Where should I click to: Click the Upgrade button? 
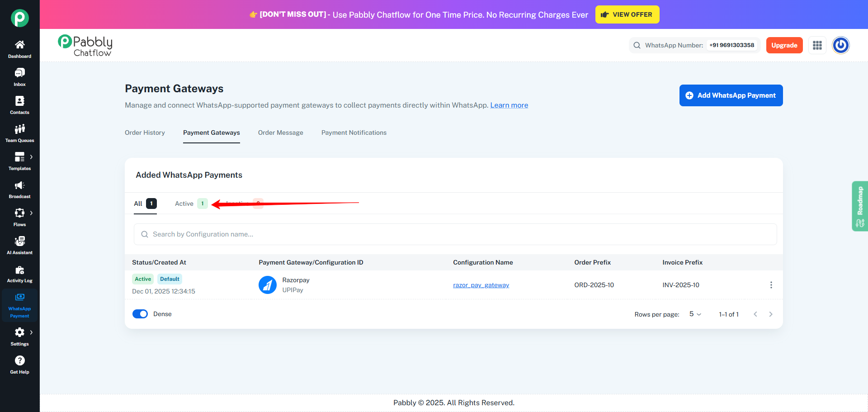pyautogui.click(x=784, y=45)
